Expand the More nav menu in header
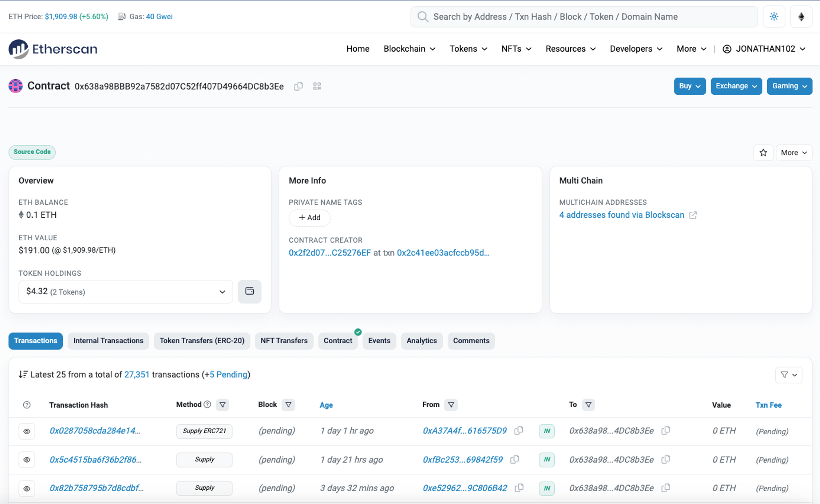Viewport: 820px width, 504px height. point(691,49)
